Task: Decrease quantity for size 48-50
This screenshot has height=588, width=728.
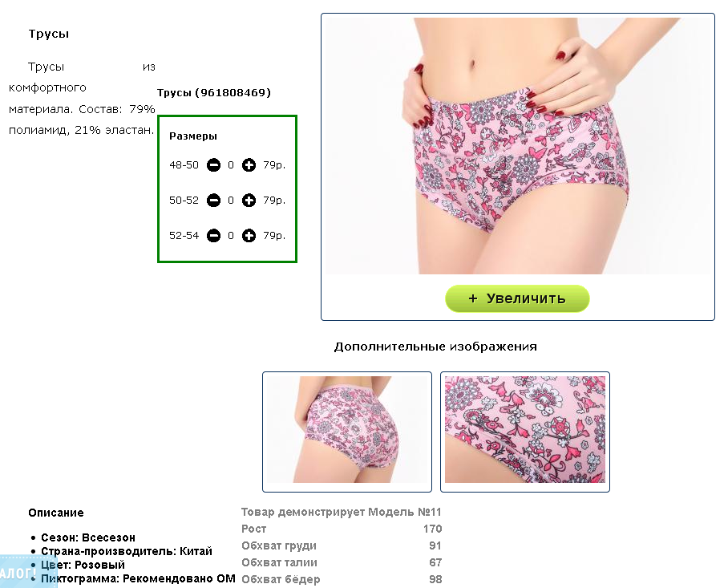Action: tap(213, 165)
